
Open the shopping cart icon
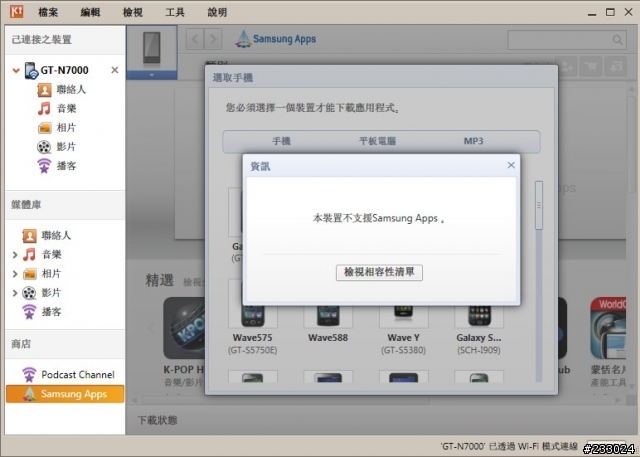(591, 67)
